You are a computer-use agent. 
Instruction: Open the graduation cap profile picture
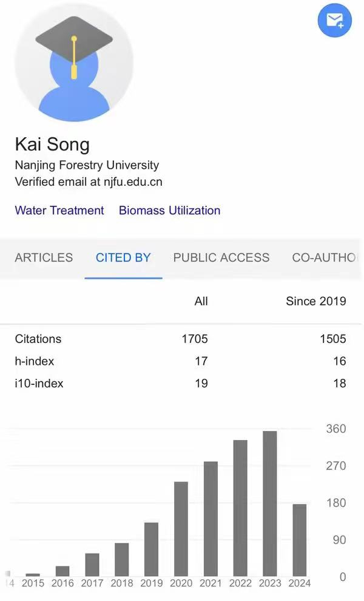click(x=73, y=61)
